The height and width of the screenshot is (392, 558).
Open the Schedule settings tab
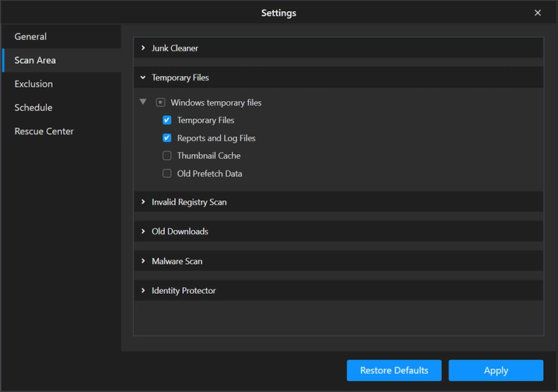pyautogui.click(x=33, y=108)
